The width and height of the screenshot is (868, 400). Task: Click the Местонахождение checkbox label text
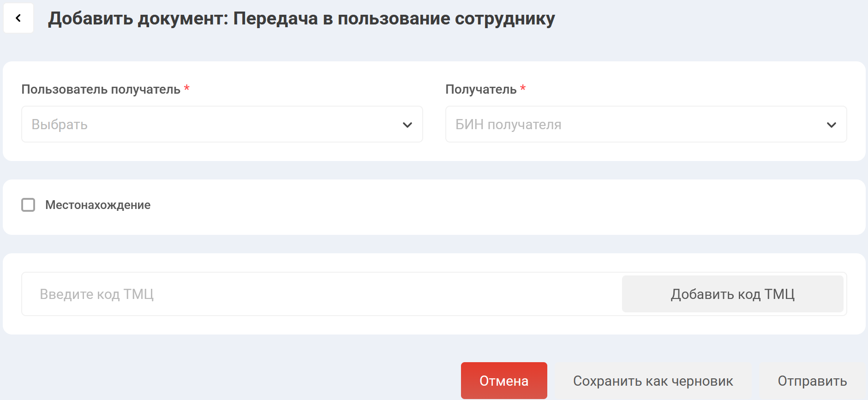tap(98, 205)
